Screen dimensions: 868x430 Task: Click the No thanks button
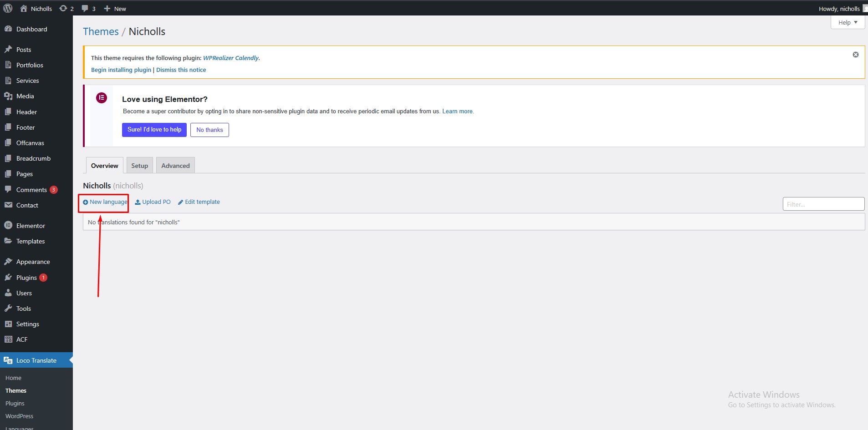pyautogui.click(x=209, y=130)
